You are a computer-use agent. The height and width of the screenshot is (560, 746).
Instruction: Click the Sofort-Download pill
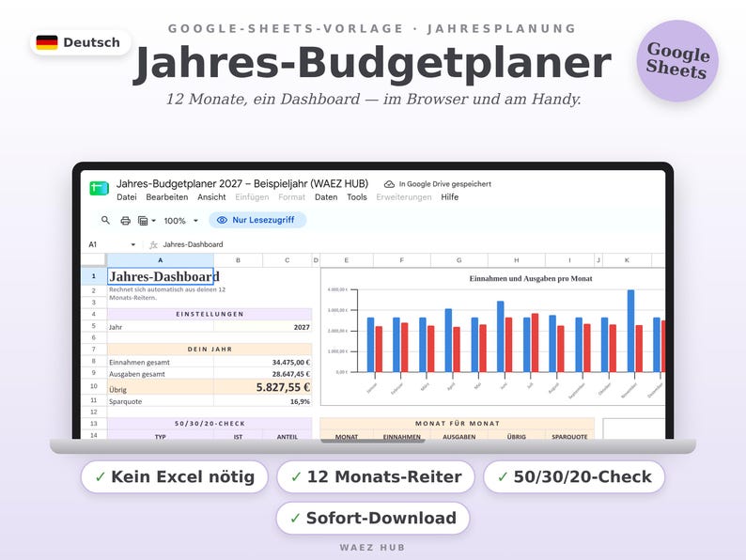[x=373, y=518]
